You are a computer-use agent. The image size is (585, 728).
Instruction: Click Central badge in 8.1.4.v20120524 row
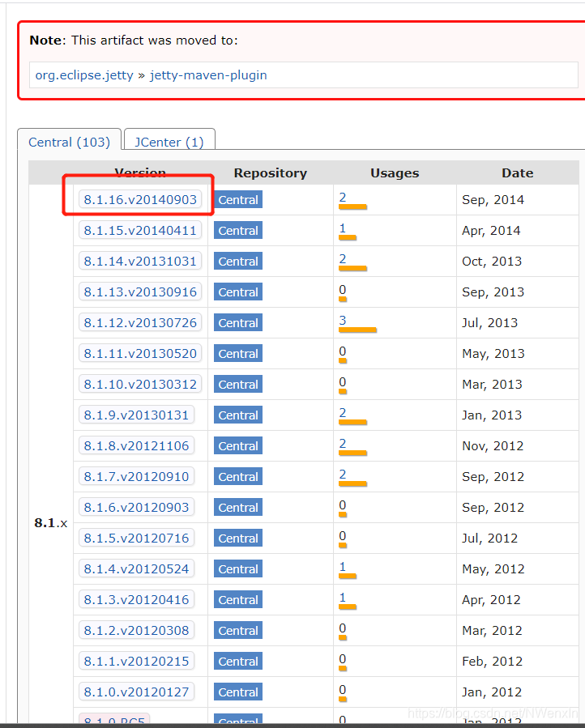click(238, 568)
